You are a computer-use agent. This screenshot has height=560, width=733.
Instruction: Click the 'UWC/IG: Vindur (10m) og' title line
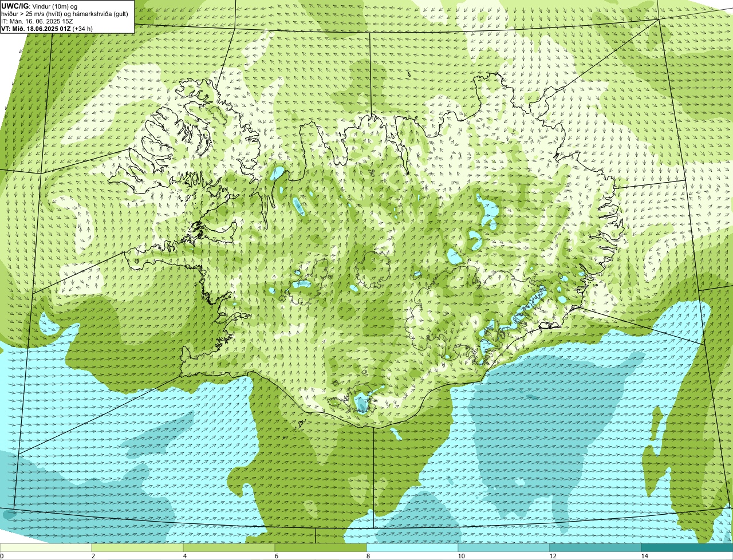(40, 6)
